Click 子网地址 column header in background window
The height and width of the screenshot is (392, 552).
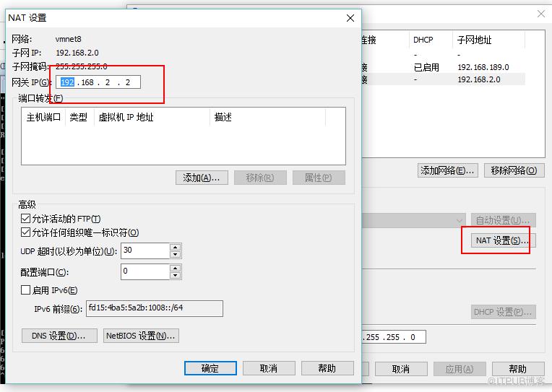[x=488, y=40]
